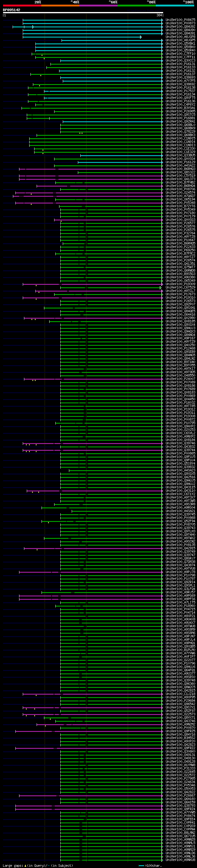Viewport: 197px width, 868px height.
Task: Click purple alignment bar for UniRef100_Q38793
Action: [89, 806]
